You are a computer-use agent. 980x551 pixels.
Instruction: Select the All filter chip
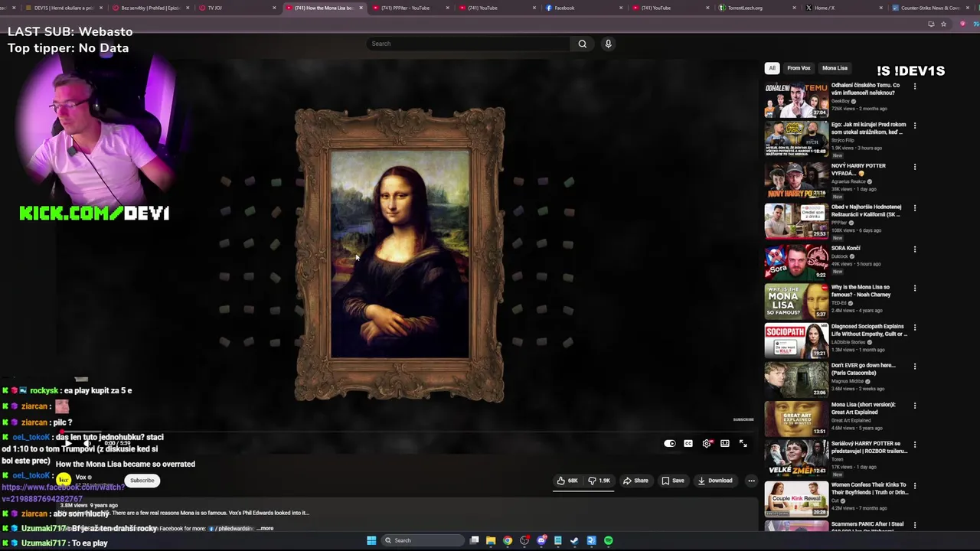tap(772, 68)
